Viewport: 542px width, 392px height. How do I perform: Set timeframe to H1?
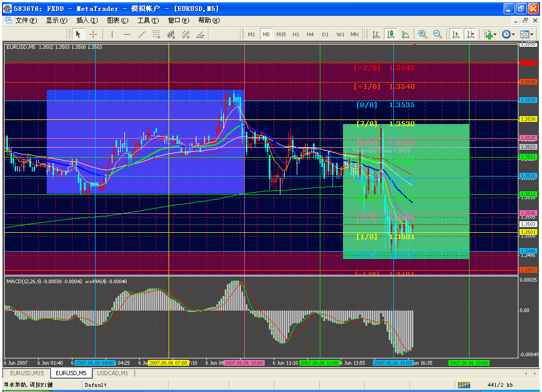(x=296, y=34)
